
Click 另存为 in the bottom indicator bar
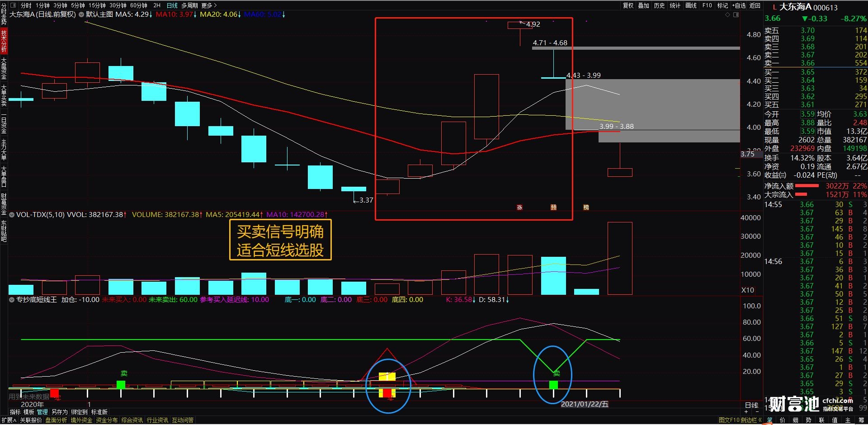59,412
